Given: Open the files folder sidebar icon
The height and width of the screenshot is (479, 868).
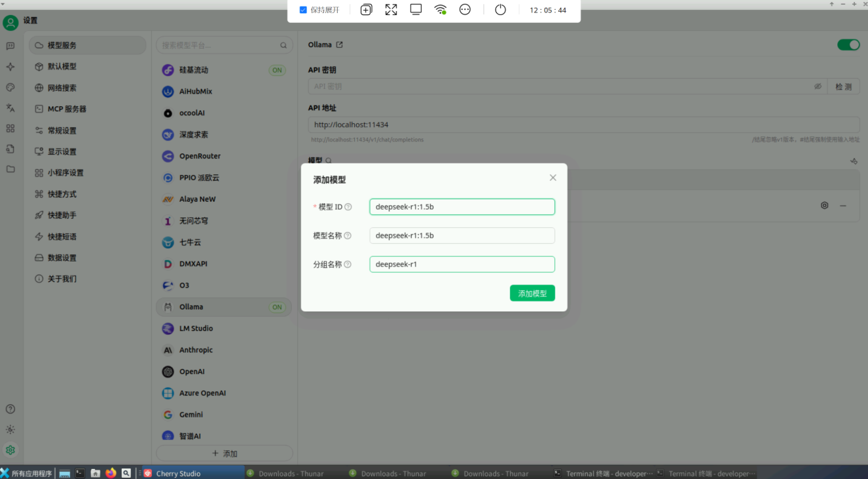Looking at the screenshot, I should 10,169.
